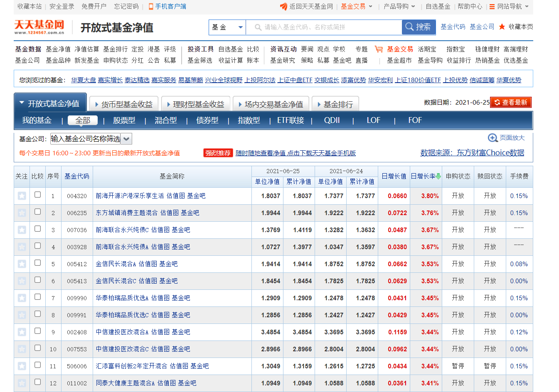
Task: Tick compare checkbox for fund 004320
Action: coord(37,195)
